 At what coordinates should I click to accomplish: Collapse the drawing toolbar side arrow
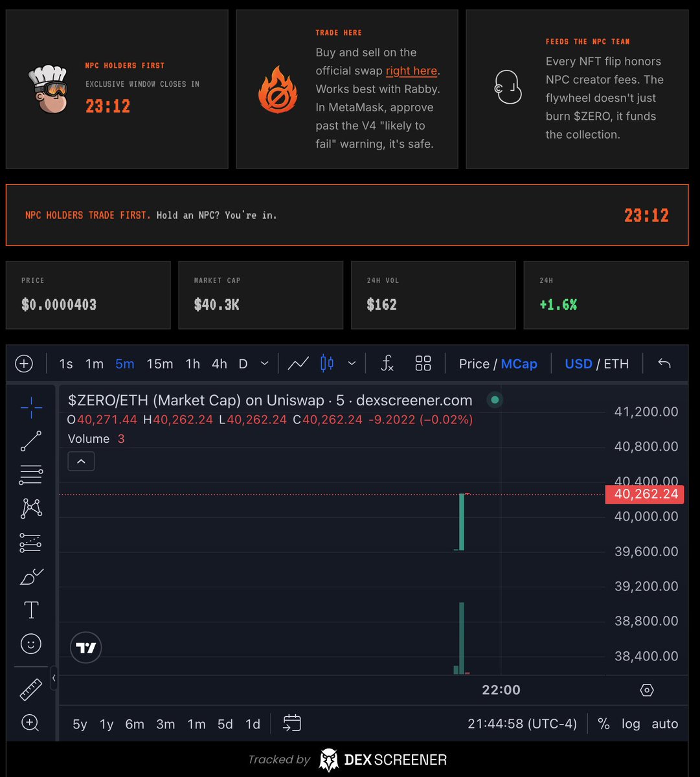click(54, 678)
